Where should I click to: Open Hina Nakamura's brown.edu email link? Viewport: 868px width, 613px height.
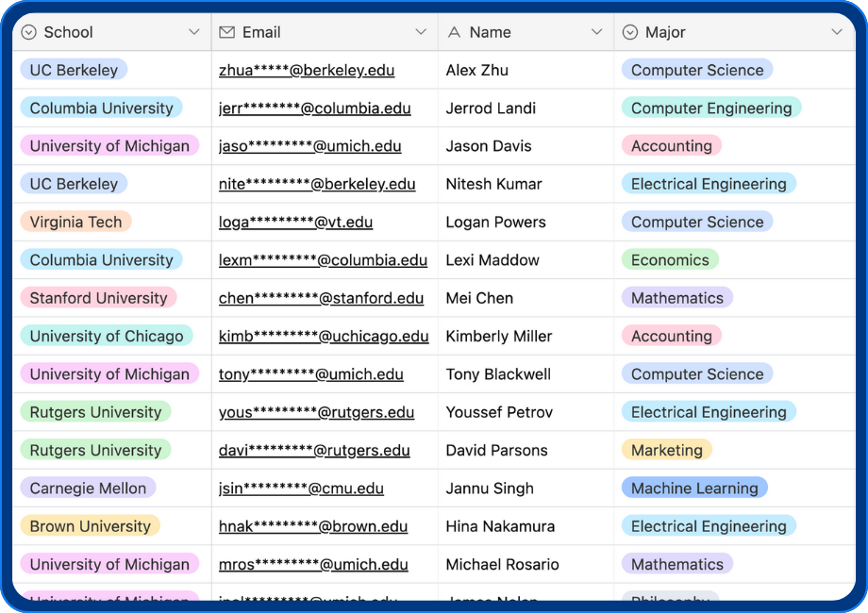[313, 526]
